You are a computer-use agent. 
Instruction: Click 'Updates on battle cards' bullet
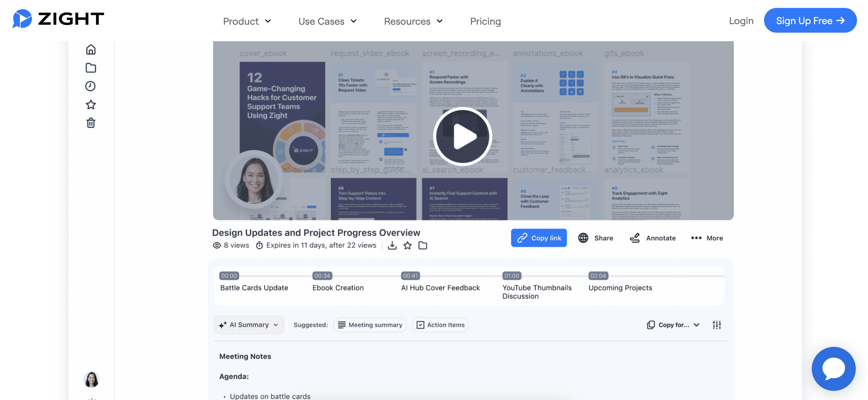pos(270,396)
